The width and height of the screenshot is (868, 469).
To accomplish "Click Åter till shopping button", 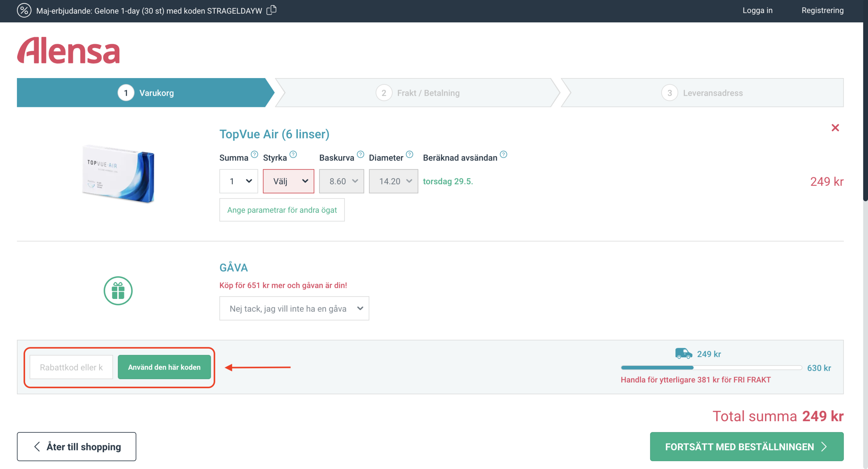I will (77, 447).
